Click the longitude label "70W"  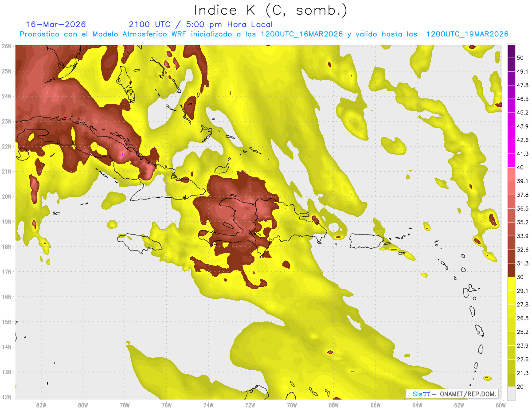[292, 405]
